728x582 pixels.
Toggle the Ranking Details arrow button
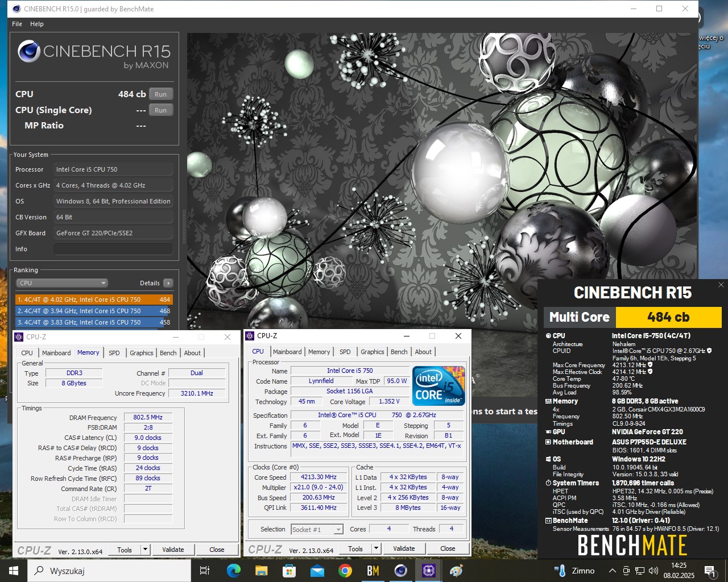pos(168,283)
